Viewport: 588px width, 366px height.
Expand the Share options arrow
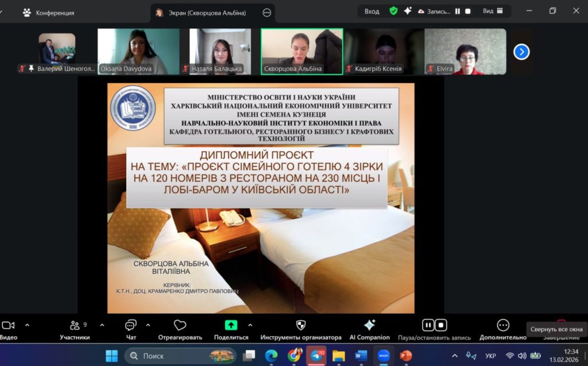(x=250, y=325)
